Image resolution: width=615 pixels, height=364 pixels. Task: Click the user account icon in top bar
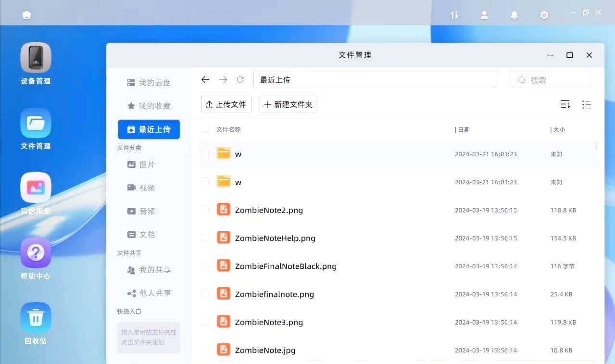click(484, 15)
